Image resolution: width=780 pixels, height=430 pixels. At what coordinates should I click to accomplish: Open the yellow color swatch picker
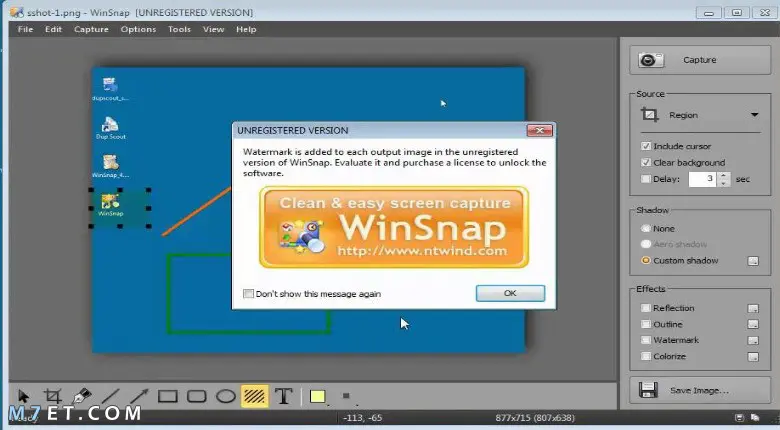(317, 397)
